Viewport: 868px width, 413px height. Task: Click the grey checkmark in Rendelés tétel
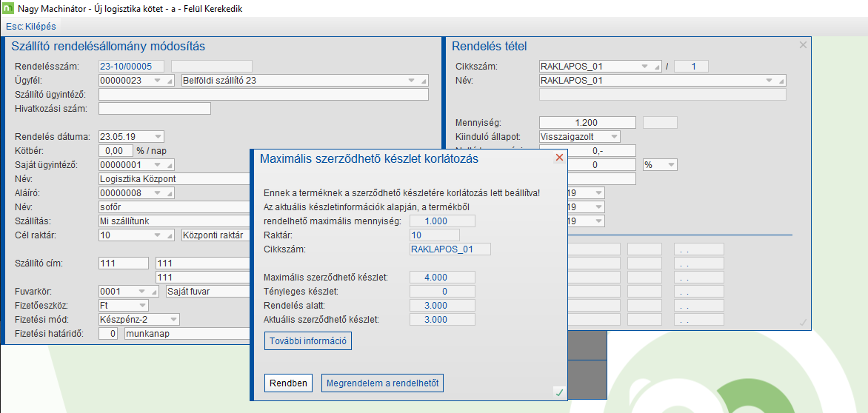click(804, 322)
